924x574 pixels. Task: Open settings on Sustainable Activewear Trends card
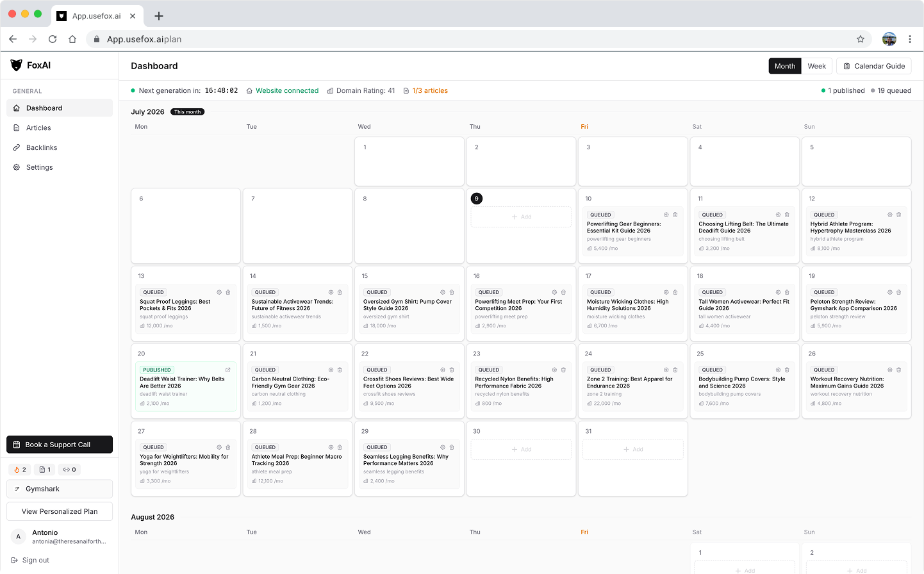(x=331, y=292)
